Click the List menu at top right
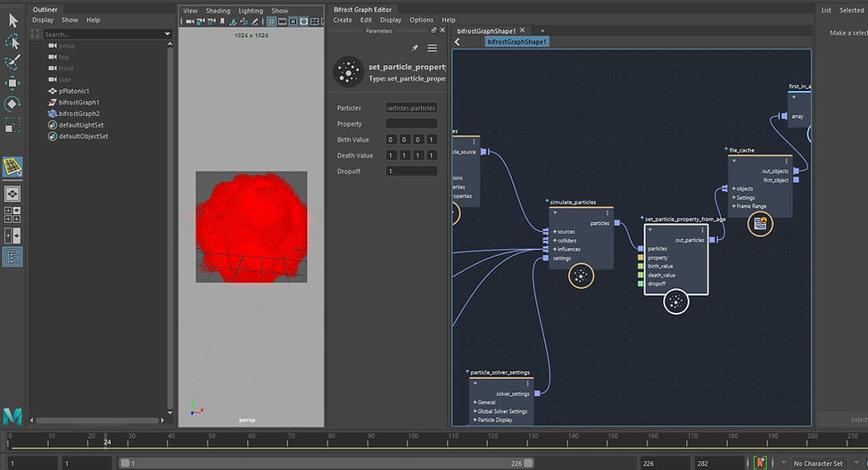Viewport: 868px width, 470px height. [x=826, y=11]
